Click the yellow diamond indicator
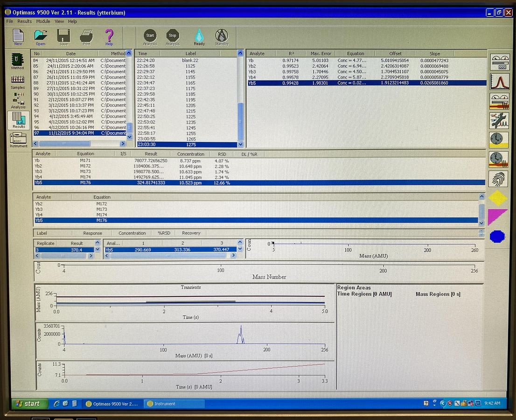Viewport: 516px width, 420px height. (x=497, y=198)
